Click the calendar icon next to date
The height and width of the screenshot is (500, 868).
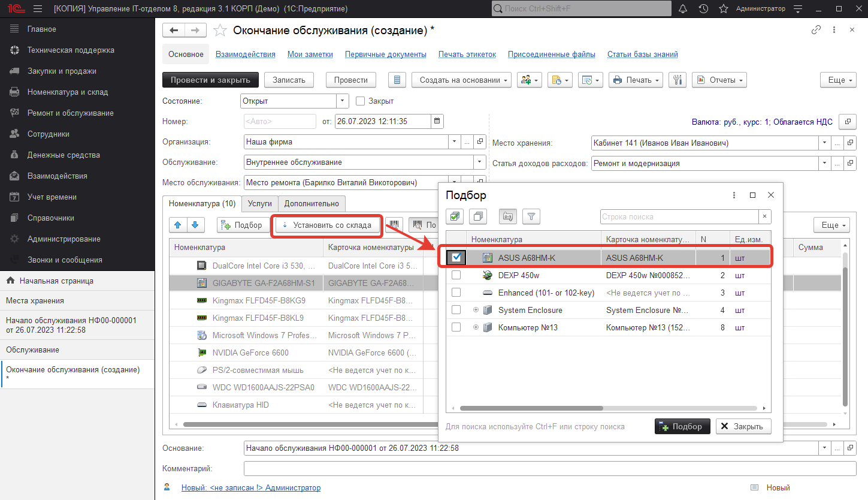(x=437, y=121)
